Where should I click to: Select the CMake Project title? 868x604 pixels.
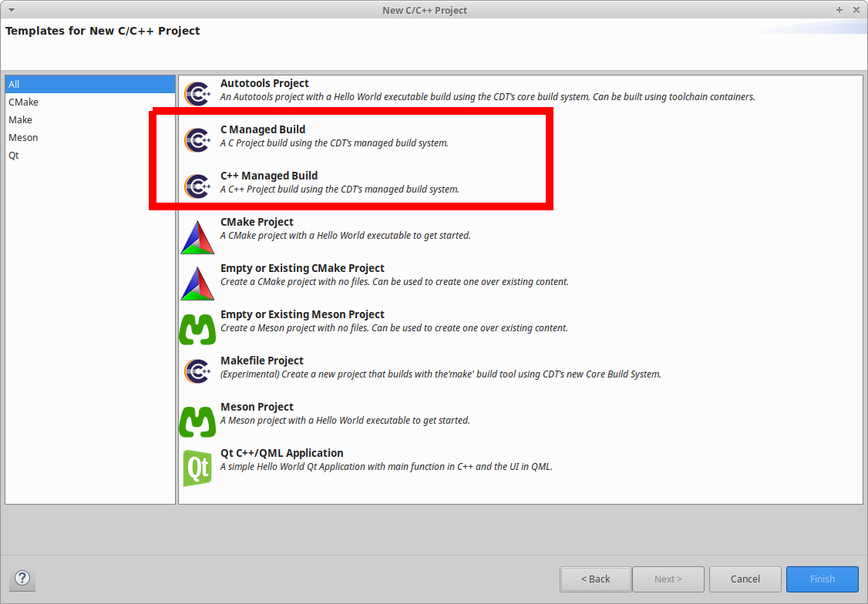[257, 222]
